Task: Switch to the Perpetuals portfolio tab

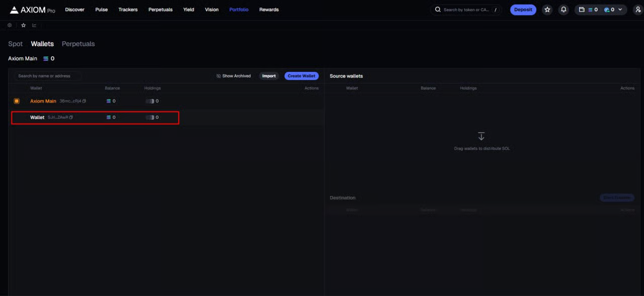Action: [78, 44]
